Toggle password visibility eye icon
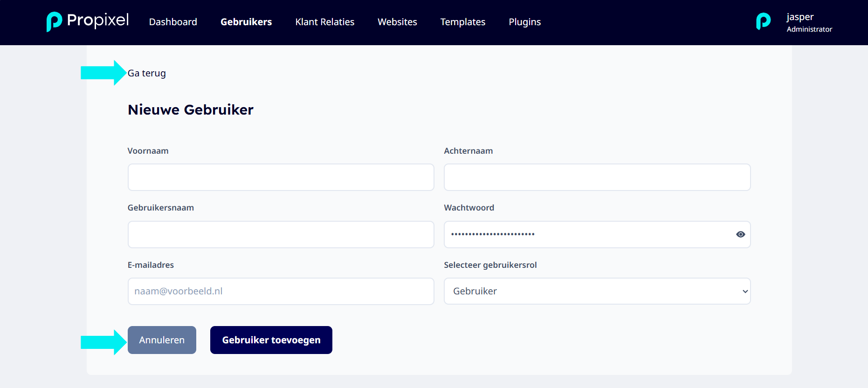868x388 pixels. [740, 234]
